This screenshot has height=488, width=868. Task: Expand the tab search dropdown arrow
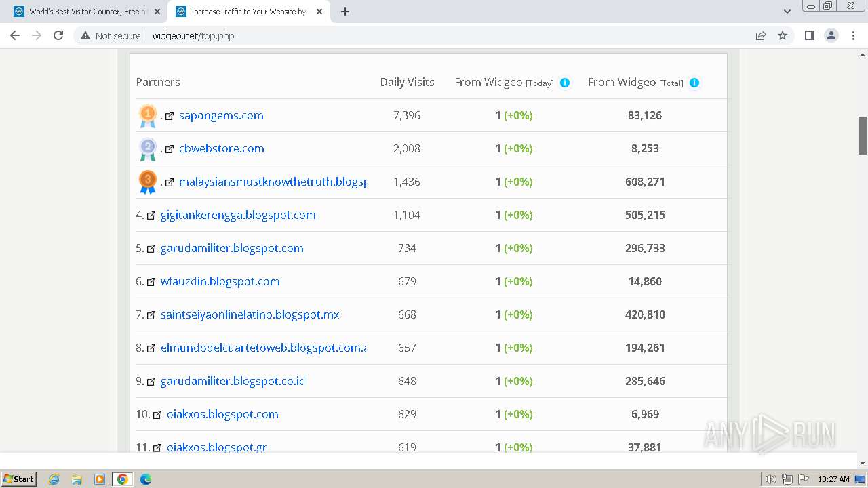(x=787, y=12)
